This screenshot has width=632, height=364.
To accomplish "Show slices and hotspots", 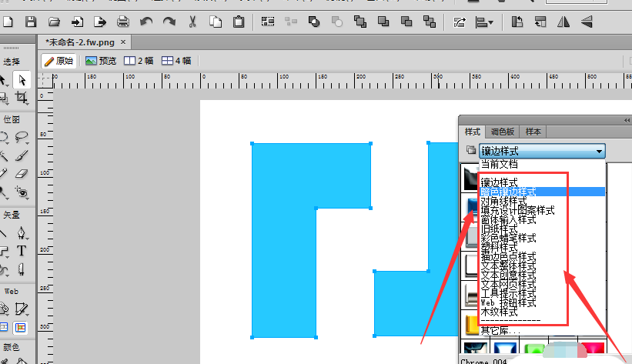I will (20, 327).
